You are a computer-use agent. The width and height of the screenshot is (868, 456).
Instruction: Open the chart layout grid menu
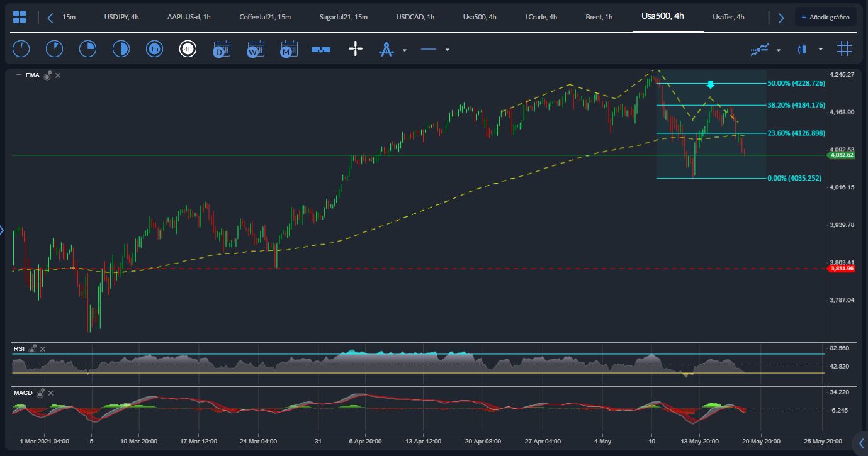(20, 17)
